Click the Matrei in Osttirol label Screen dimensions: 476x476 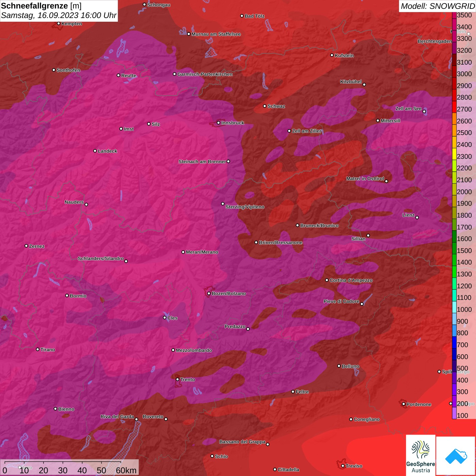(365, 178)
